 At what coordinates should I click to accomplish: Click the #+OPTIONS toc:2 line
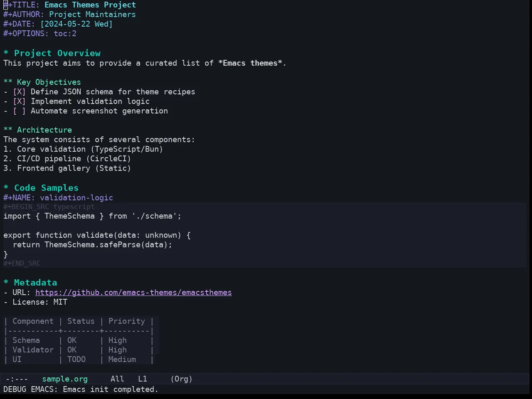tap(40, 34)
